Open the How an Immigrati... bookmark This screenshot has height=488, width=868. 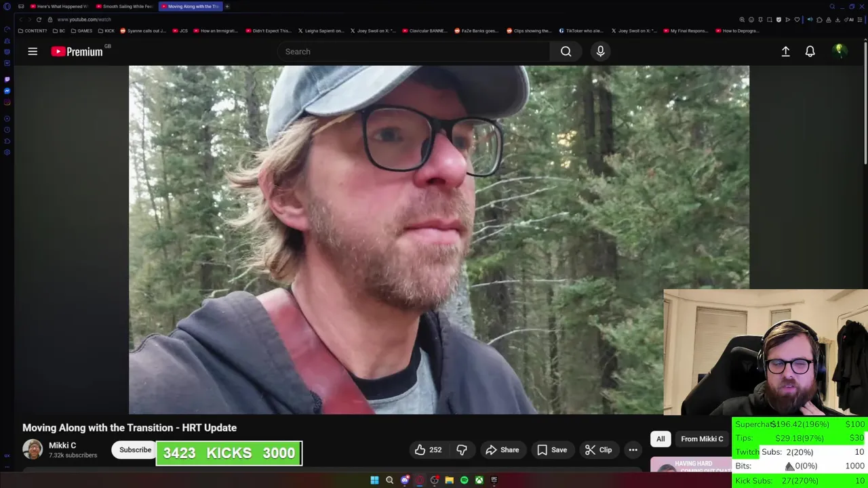tap(216, 30)
